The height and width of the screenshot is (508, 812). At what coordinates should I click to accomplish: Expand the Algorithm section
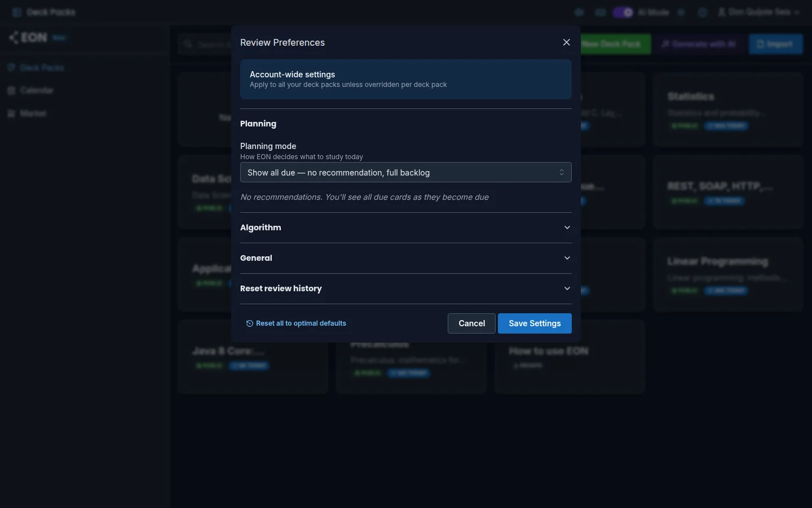(406, 228)
